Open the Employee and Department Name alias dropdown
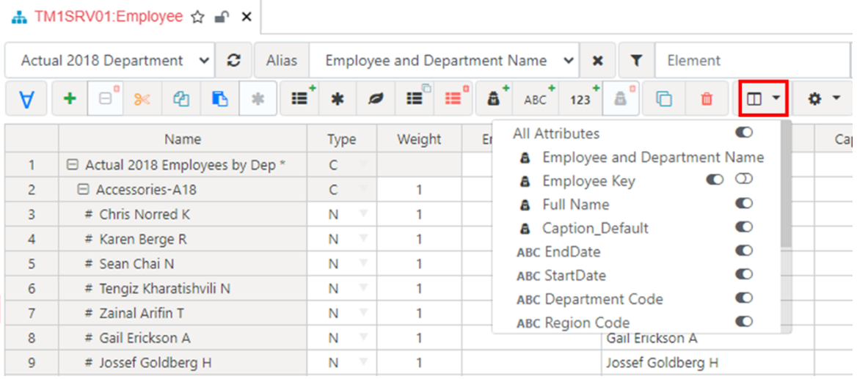 click(x=444, y=60)
